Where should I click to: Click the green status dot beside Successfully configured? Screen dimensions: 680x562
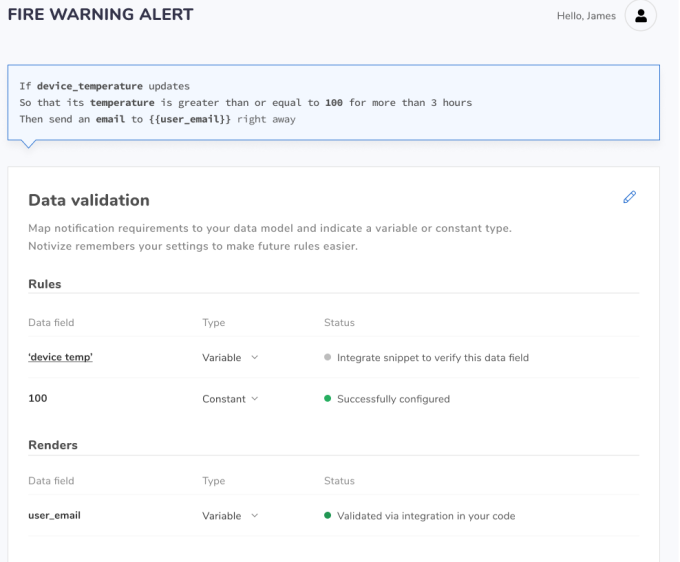pyautogui.click(x=327, y=399)
